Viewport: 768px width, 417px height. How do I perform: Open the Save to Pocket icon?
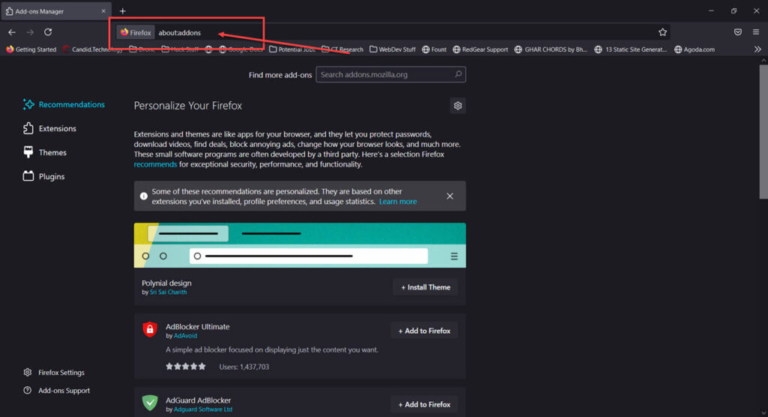(x=738, y=32)
